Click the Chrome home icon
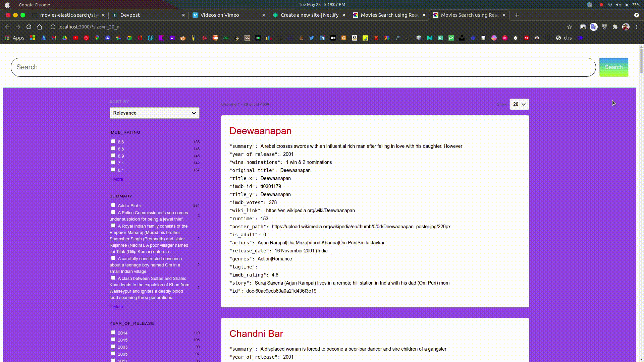The width and height of the screenshot is (644, 362). 40,27
